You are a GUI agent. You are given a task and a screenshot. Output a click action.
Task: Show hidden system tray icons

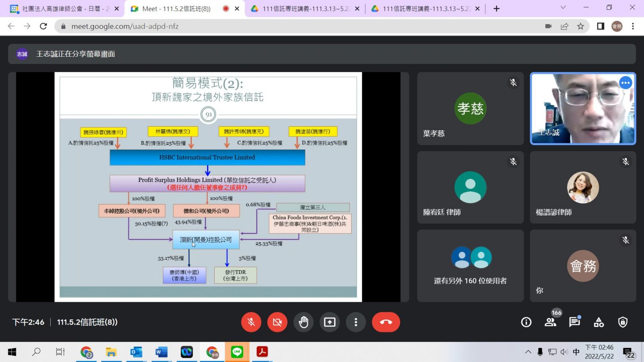point(528,352)
